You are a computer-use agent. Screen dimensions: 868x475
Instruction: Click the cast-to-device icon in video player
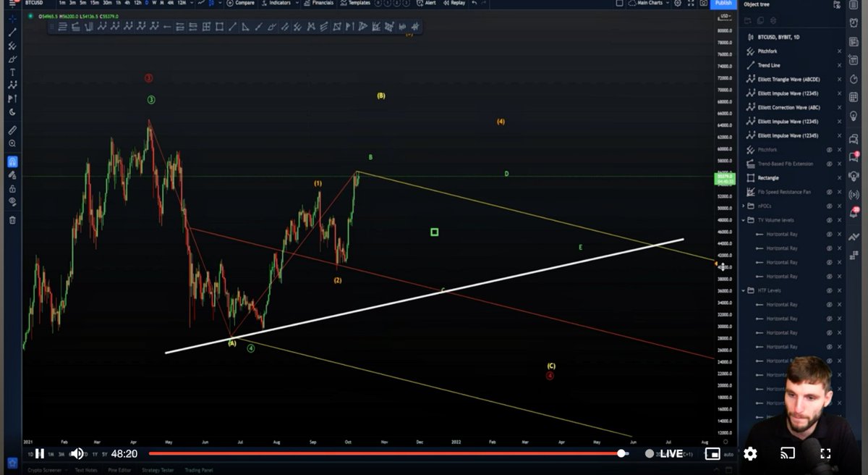(x=789, y=454)
